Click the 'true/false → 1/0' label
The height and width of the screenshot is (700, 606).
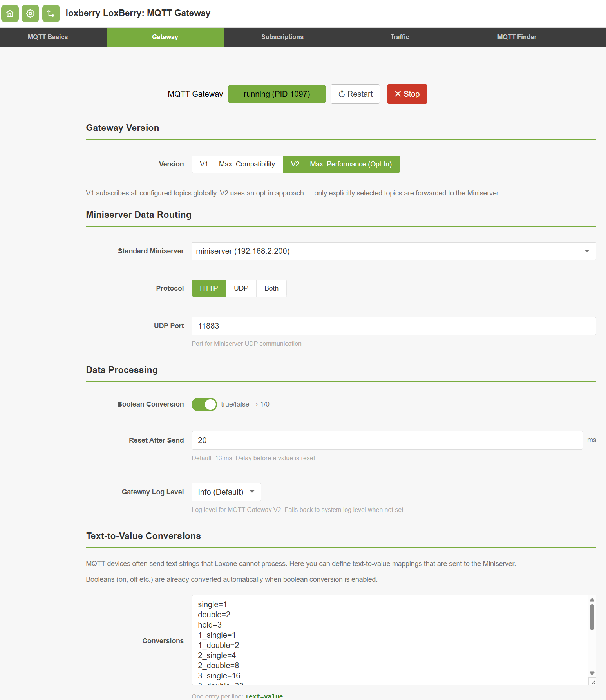pyautogui.click(x=245, y=404)
